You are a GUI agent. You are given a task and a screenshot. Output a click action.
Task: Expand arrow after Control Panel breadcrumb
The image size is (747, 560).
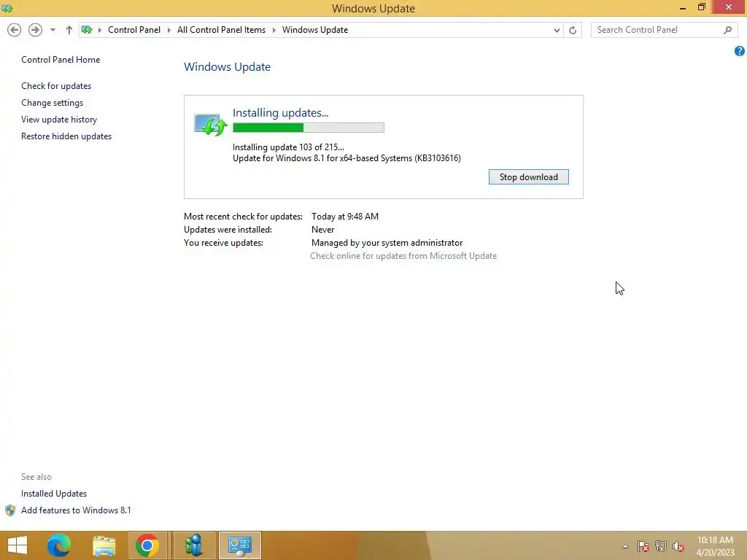click(x=169, y=30)
